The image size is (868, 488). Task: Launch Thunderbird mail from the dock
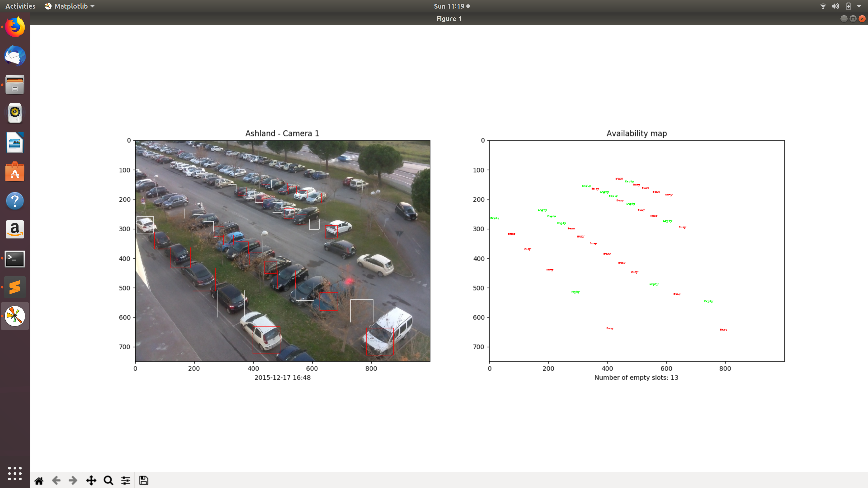(x=15, y=56)
